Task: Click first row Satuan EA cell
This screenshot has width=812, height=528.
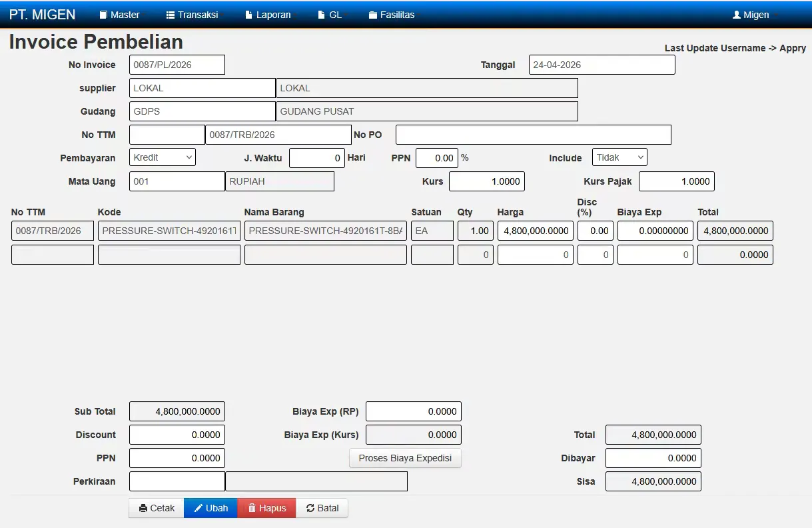Action: click(432, 231)
